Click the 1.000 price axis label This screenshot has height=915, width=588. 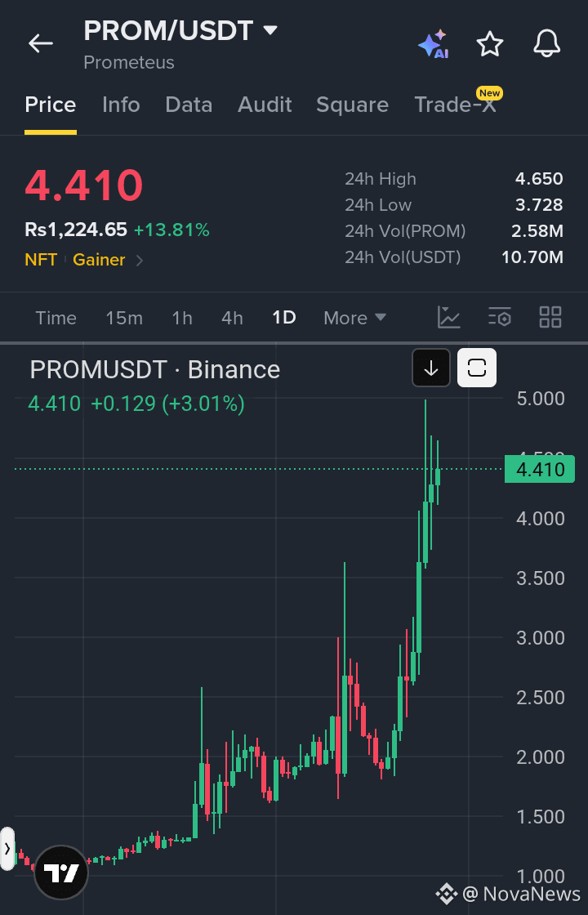pyautogui.click(x=541, y=877)
